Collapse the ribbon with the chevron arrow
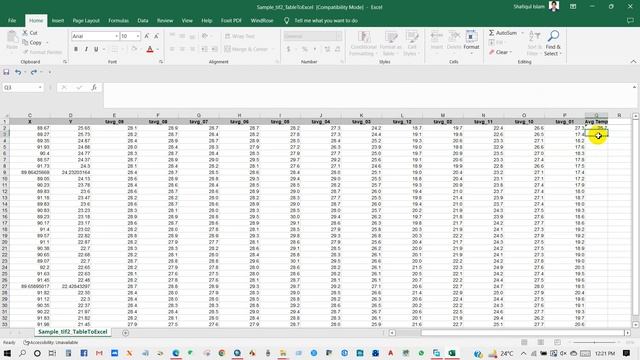Viewport: 640px width, 360px height. coord(633,62)
